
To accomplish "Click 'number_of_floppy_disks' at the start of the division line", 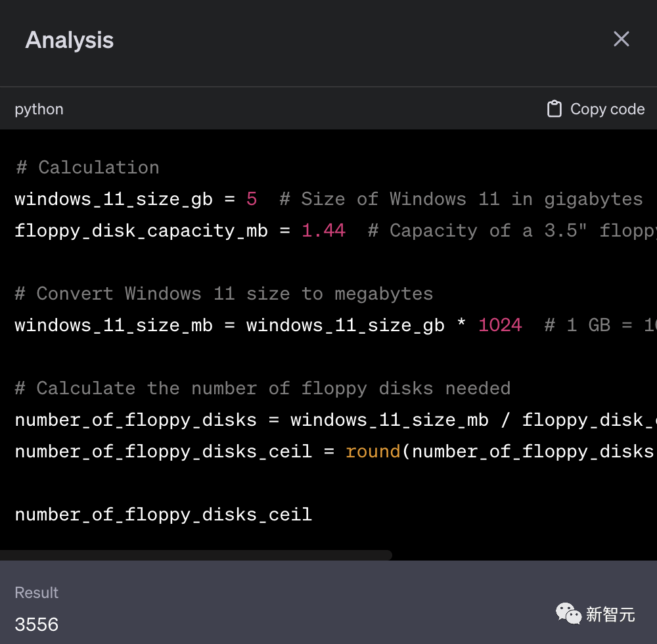I will pyautogui.click(x=136, y=421).
